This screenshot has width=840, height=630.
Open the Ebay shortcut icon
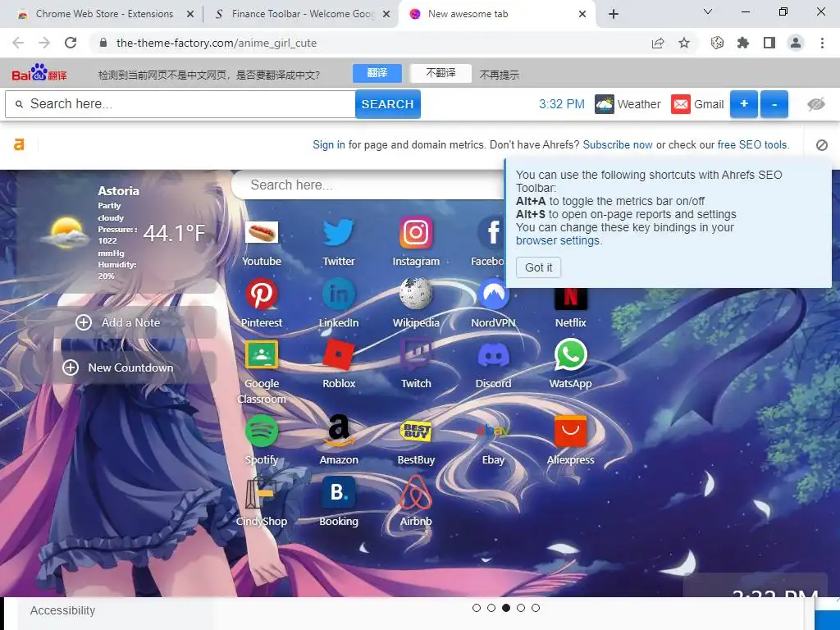point(493,431)
